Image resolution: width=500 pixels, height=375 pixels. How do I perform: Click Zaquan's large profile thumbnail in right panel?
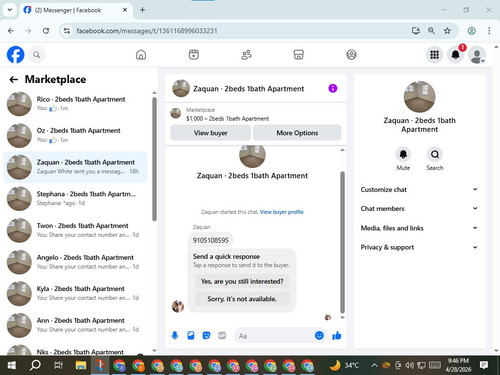coord(419,97)
